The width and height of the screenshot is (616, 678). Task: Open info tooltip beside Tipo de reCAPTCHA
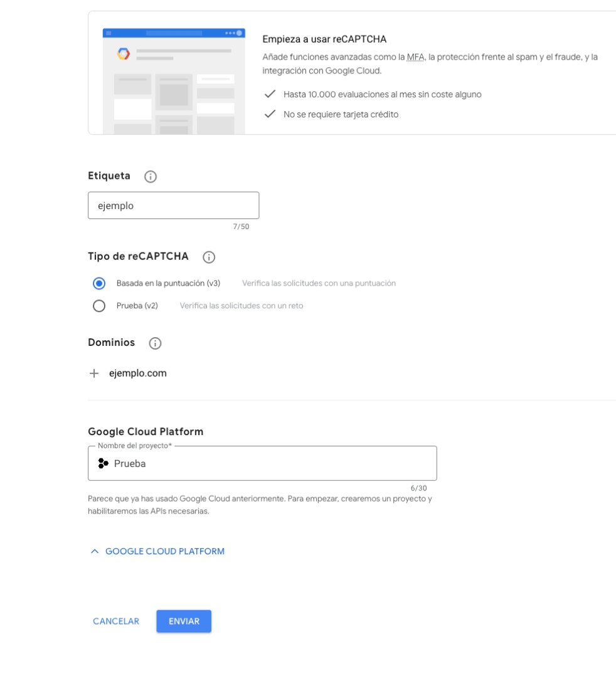click(209, 257)
